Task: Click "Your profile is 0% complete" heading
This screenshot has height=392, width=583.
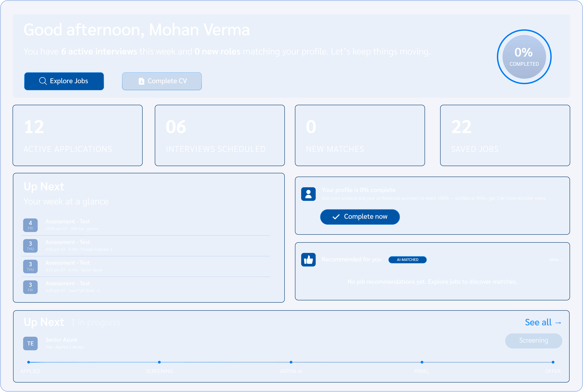Action: tap(359, 190)
